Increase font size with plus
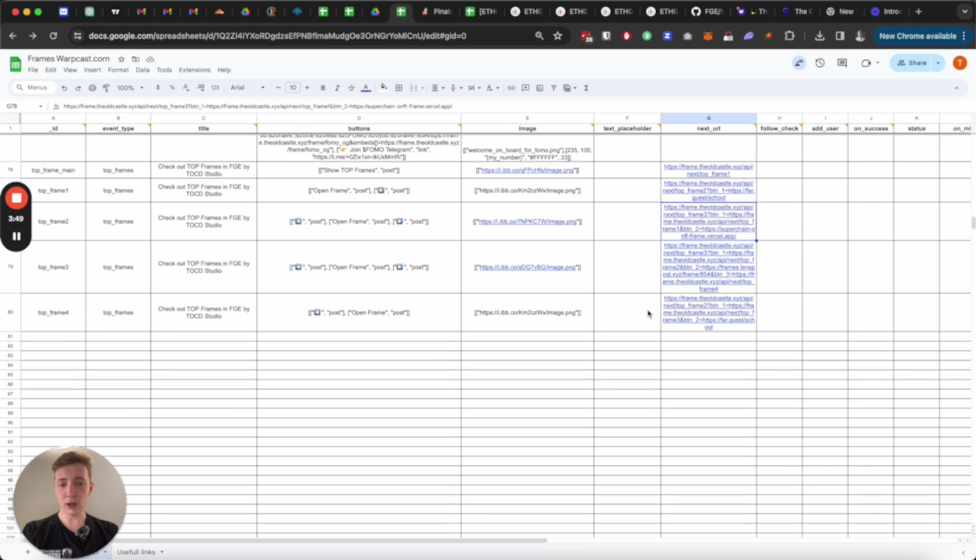 coord(307,88)
